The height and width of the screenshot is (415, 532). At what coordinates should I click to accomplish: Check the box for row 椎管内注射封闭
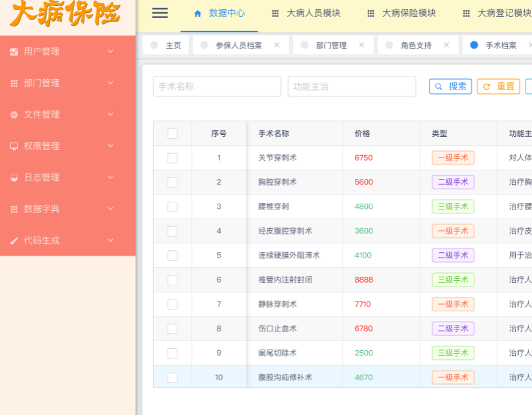tap(173, 280)
